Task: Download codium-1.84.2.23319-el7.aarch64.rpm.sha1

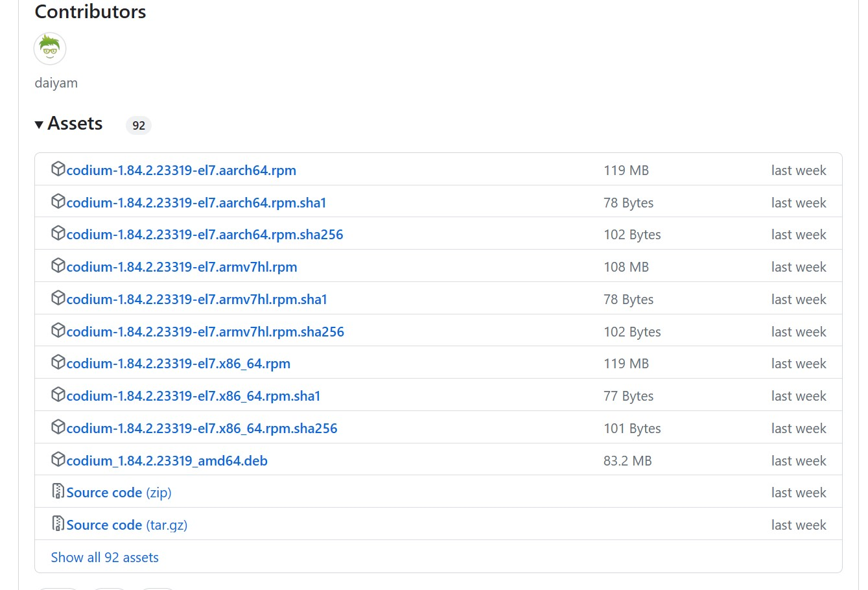Action: pyautogui.click(x=196, y=203)
